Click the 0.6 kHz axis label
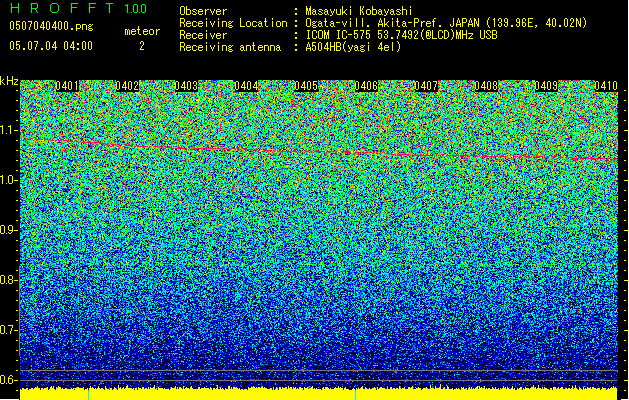The image size is (629, 400). (9, 380)
